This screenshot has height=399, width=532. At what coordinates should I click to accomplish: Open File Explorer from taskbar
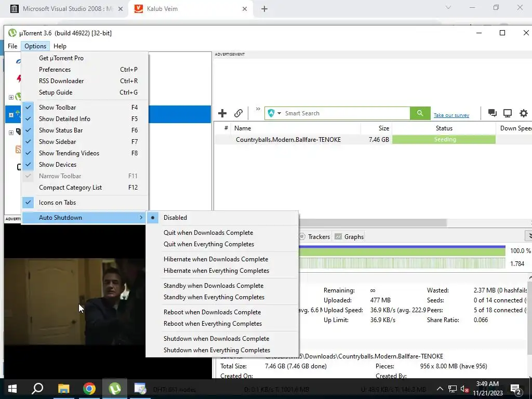tap(63, 389)
